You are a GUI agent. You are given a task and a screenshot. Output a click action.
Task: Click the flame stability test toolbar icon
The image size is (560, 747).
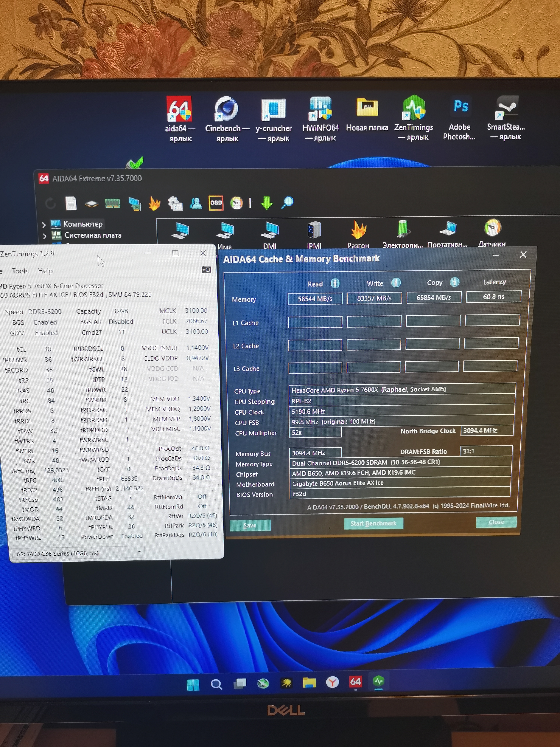(x=155, y=204)
